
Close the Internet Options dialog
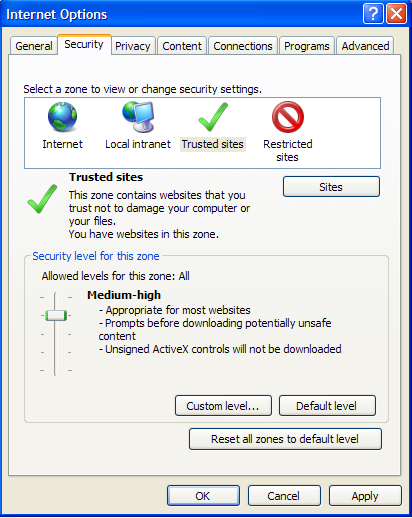click(x=396, y=14)
